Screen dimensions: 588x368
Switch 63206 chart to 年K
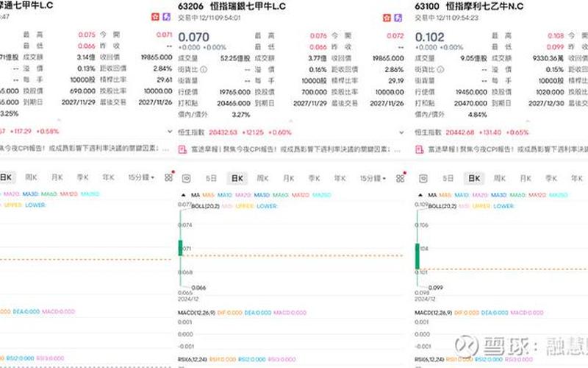(340, 178)
